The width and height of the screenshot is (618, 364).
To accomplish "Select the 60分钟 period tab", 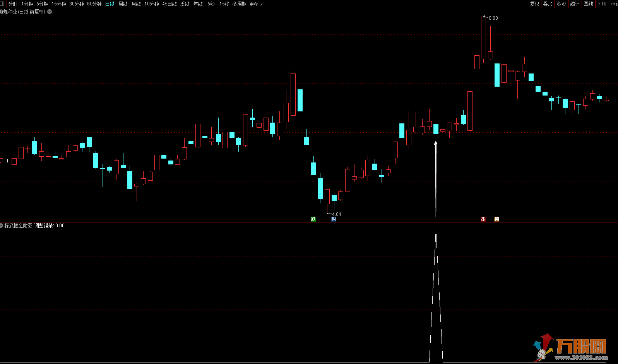I will click(x=94, y=4).
